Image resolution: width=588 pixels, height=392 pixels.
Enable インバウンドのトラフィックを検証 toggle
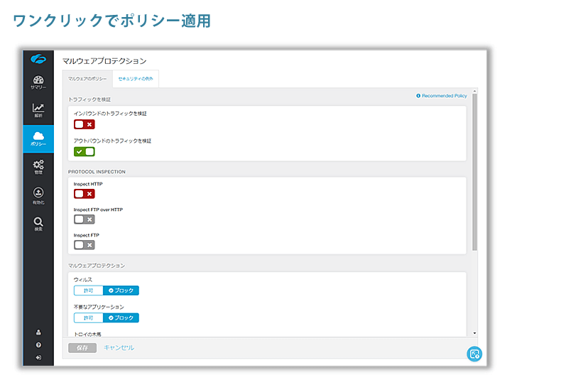pyautogui.click(x=84, y=124)
